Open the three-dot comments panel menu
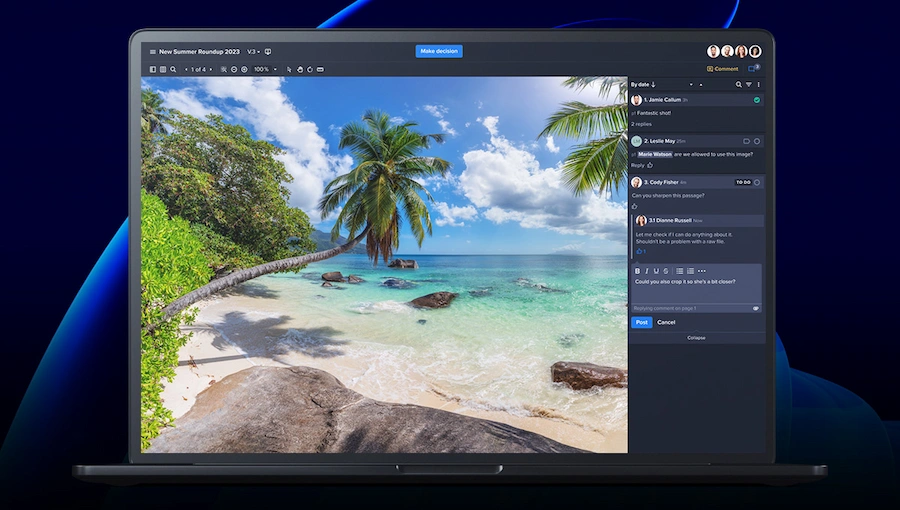The height and width of the screenshot is (510, 900). coord(757,85)
